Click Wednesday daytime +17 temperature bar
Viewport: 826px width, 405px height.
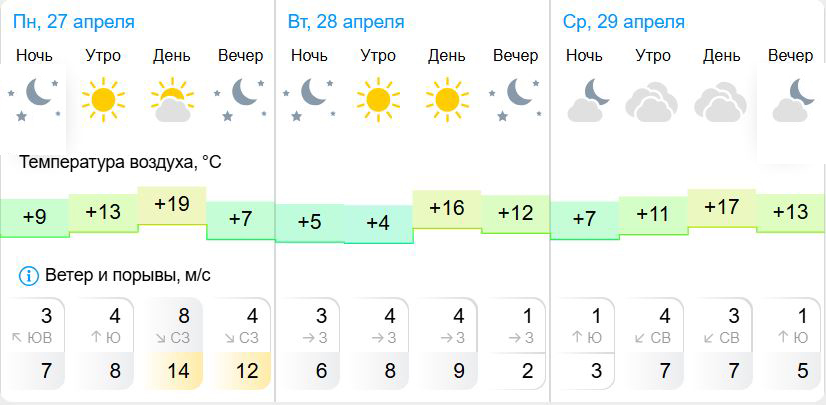(722, 207)
